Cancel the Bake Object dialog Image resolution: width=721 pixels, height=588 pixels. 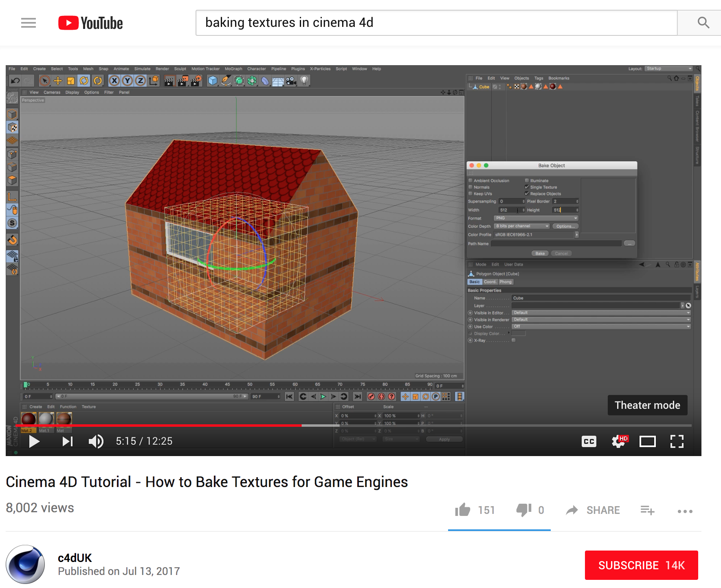[x=561, y=253]
